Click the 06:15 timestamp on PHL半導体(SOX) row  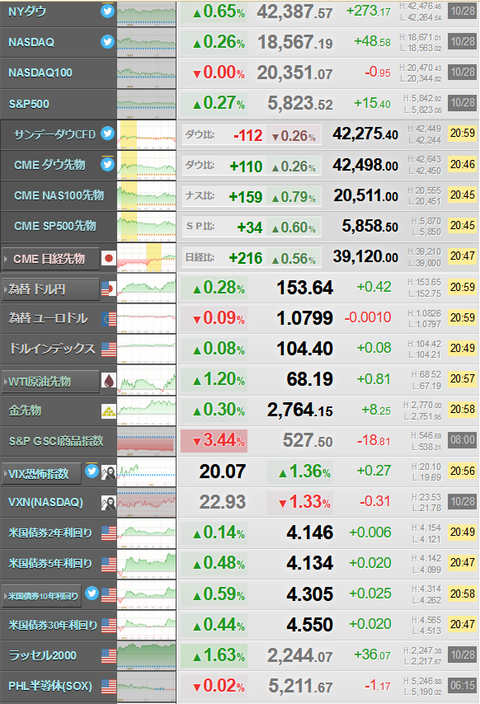pos(462,685)
